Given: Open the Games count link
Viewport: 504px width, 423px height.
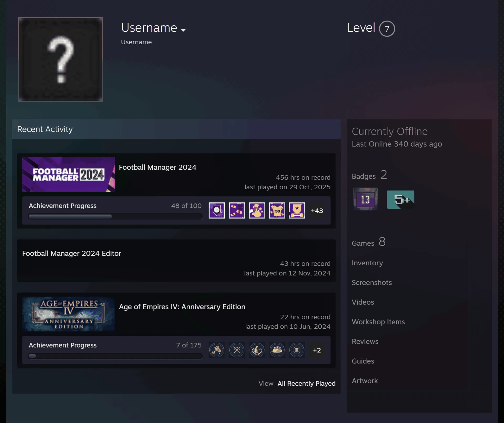Looking at the screenshot, I should 369,242.
